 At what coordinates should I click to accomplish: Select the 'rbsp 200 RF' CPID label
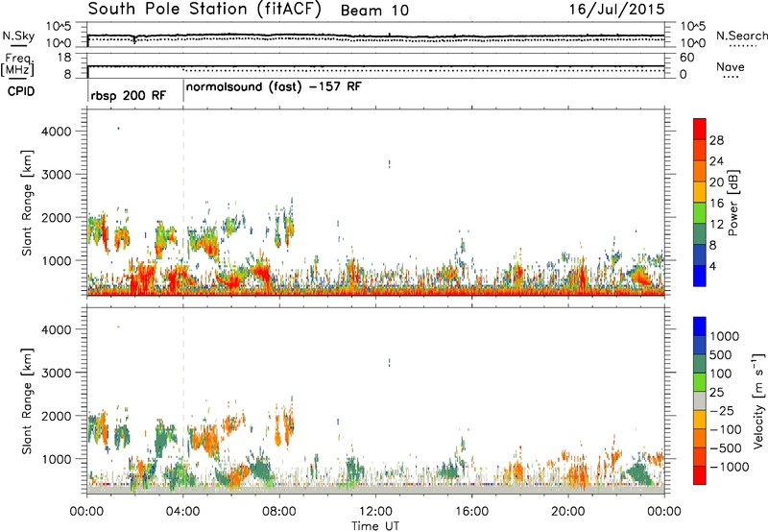(129, 95)
